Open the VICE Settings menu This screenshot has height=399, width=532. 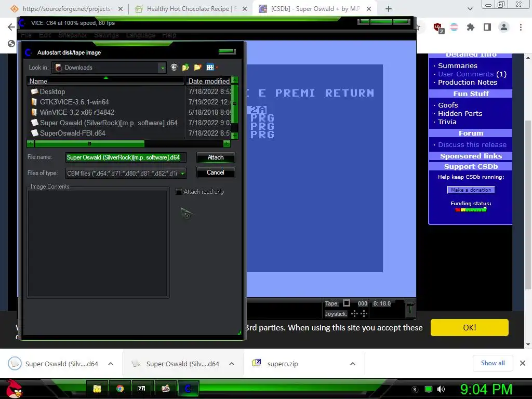[x=106, y=35]
